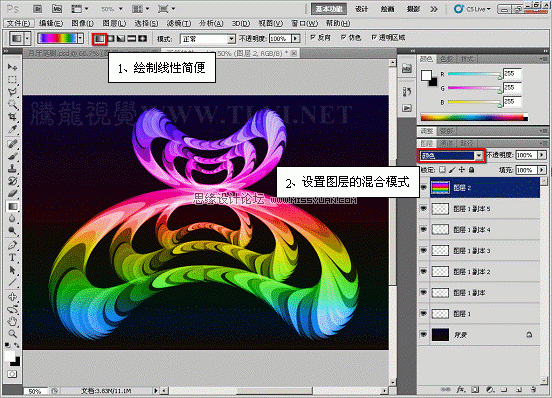
Task: Open the tool preset picker arrow
Action: (27, 38)
